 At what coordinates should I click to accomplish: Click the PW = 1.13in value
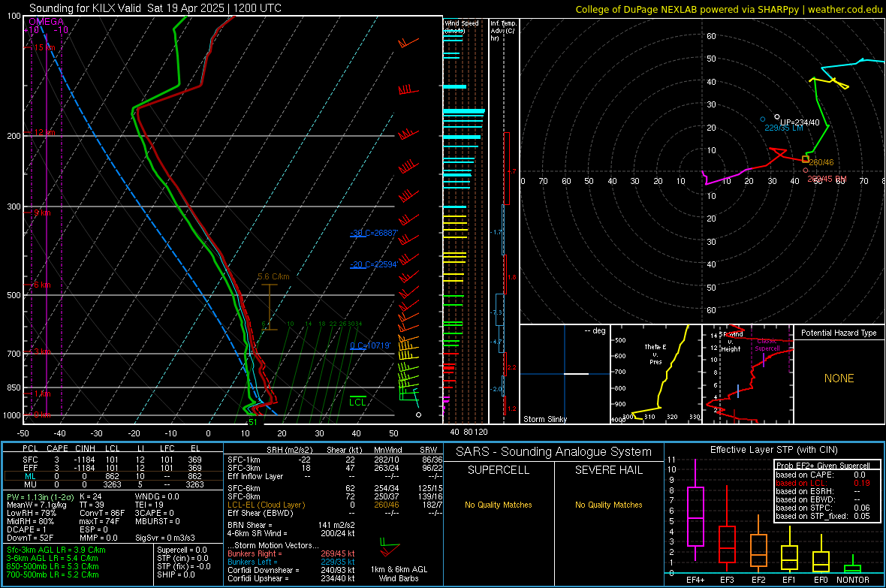[40, 497]
